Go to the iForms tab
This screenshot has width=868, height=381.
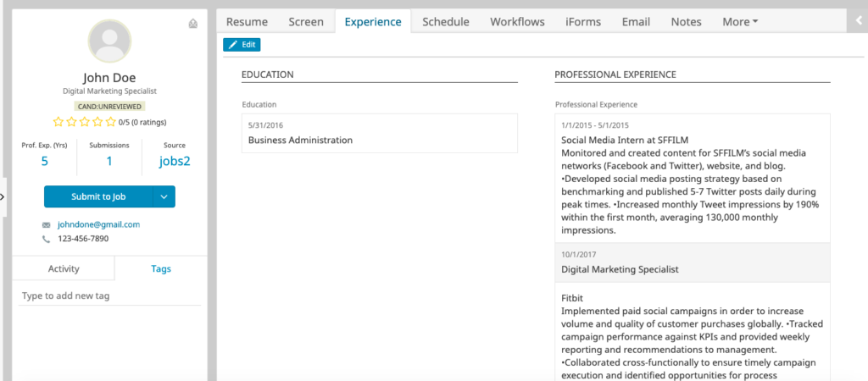pyautogui.click(x=583, y=22)
